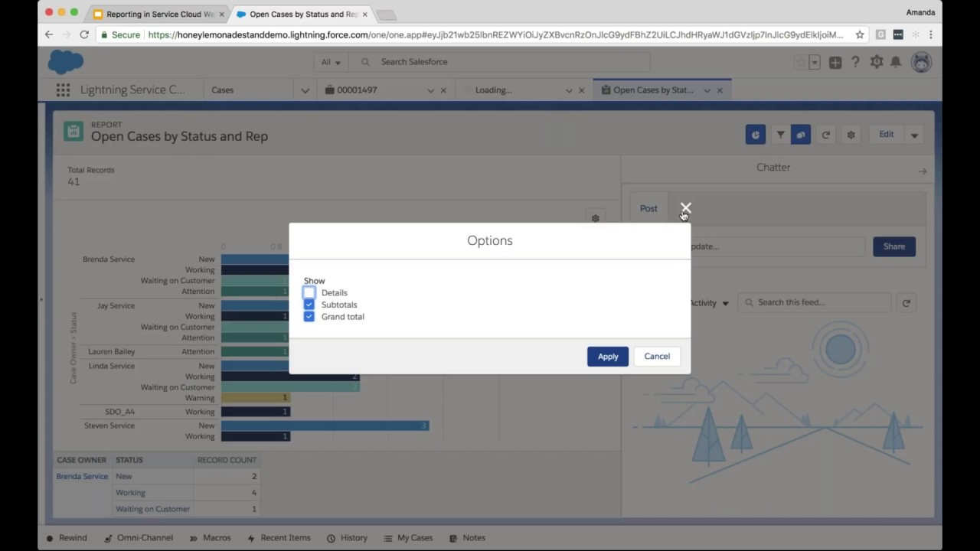This screenshot has width=980, height=551.
Task: Switch to the Loading... tab
Action: click(x=493, y=90)
